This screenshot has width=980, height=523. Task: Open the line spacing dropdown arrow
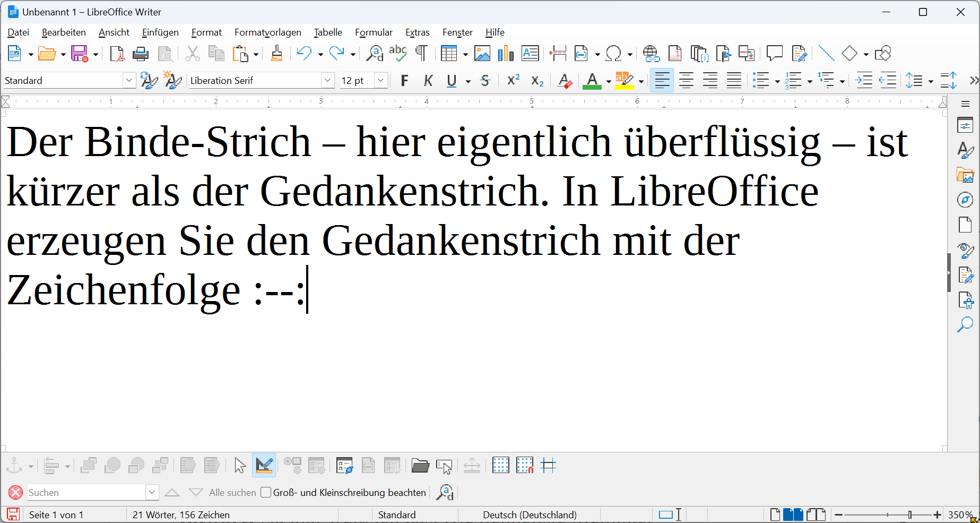tap(931, 81)
